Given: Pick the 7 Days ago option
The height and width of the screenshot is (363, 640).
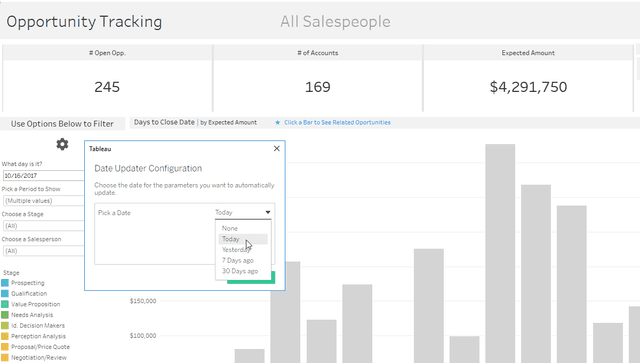Looking at the screenshot, I should (238, 260).
